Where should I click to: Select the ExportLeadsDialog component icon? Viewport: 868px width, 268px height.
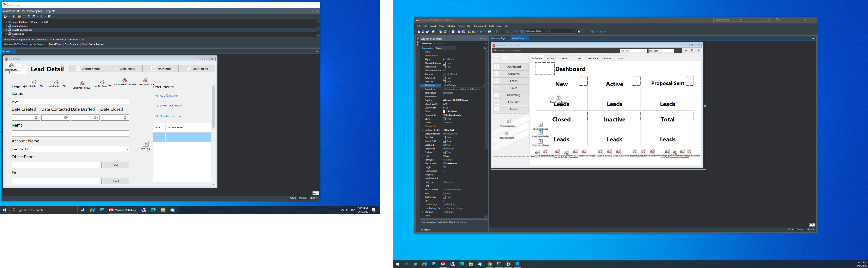coord(540,133)
